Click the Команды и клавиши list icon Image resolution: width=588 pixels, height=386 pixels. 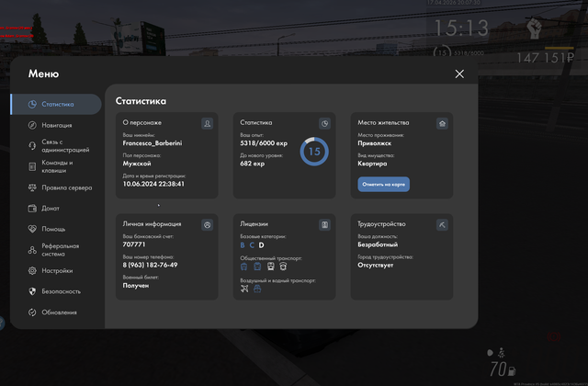pyautogui.click(x=32, y=166)
